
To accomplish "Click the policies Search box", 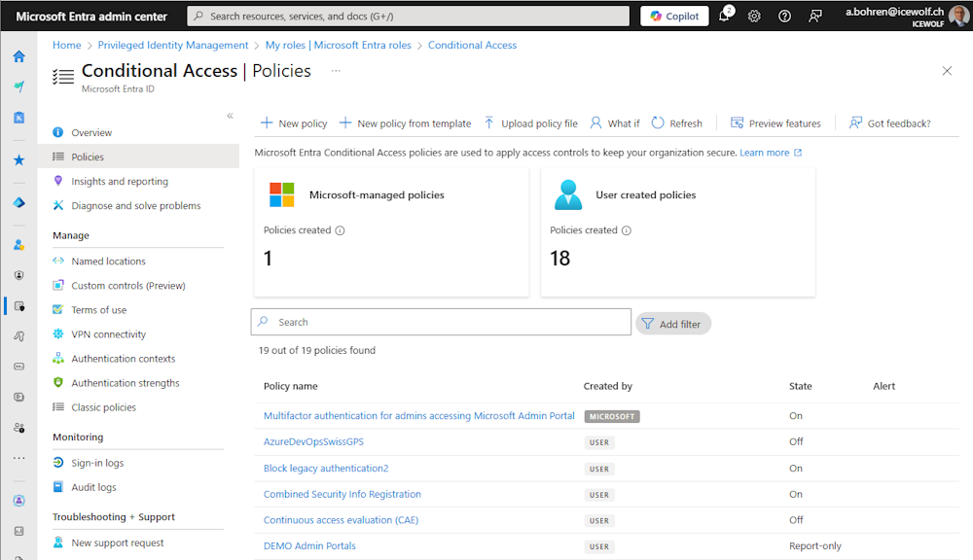I will (441, 322).
